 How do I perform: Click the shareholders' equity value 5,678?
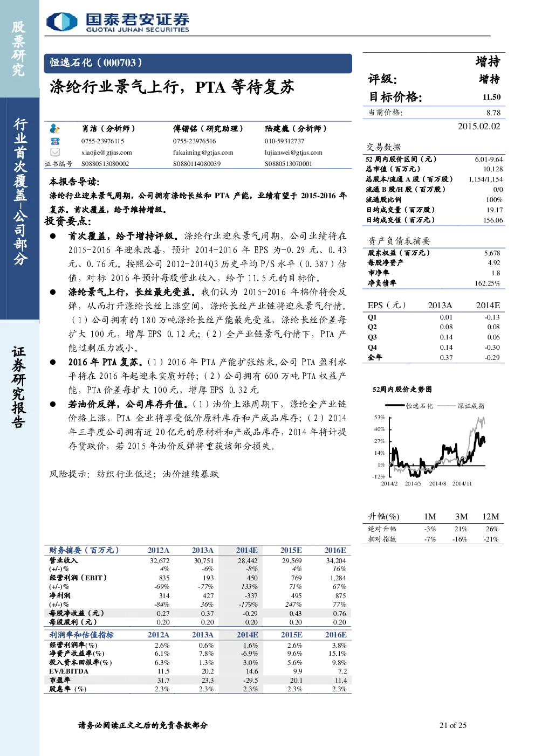click(492, 253)
